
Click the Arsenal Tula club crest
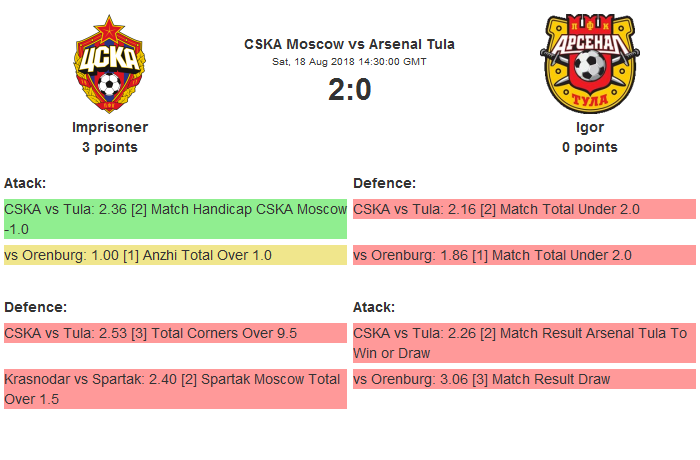coord(589,64)
